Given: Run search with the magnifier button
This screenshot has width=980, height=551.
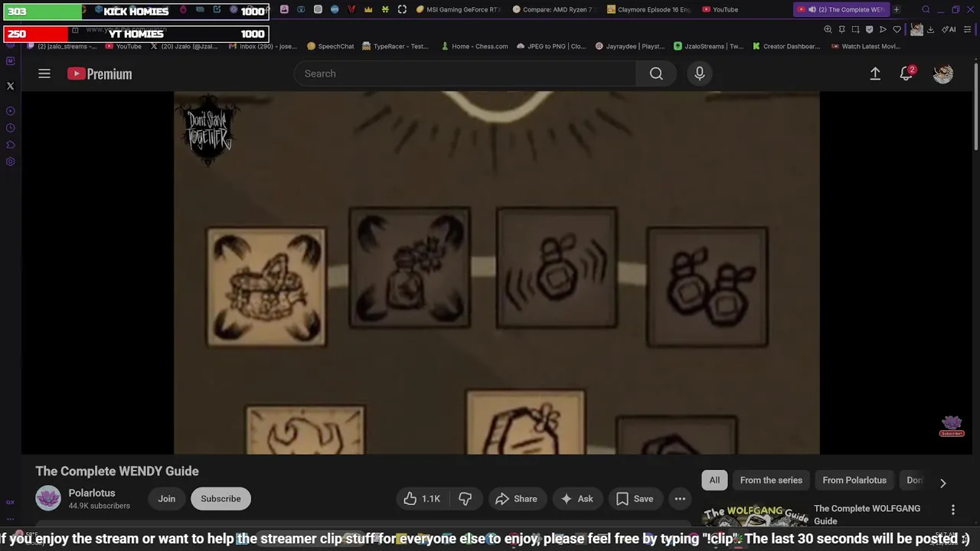Looking at the screenshot, I should coord(656,73).
